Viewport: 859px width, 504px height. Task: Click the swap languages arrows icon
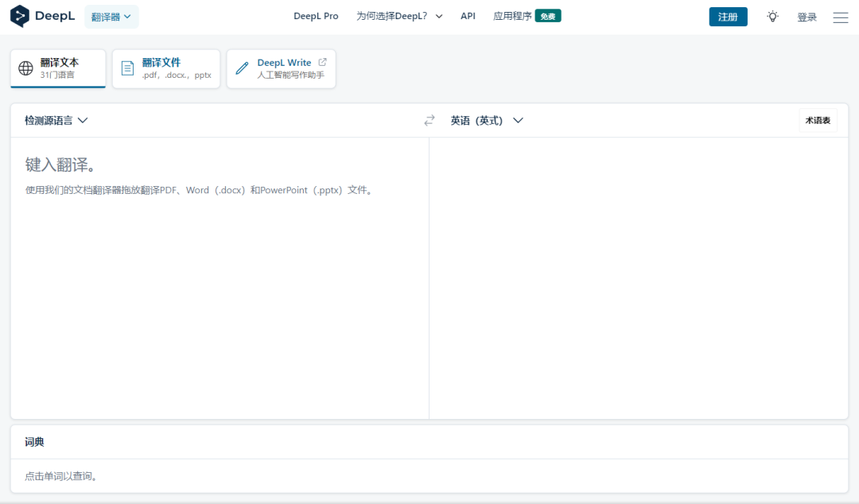tap(429, 120)
